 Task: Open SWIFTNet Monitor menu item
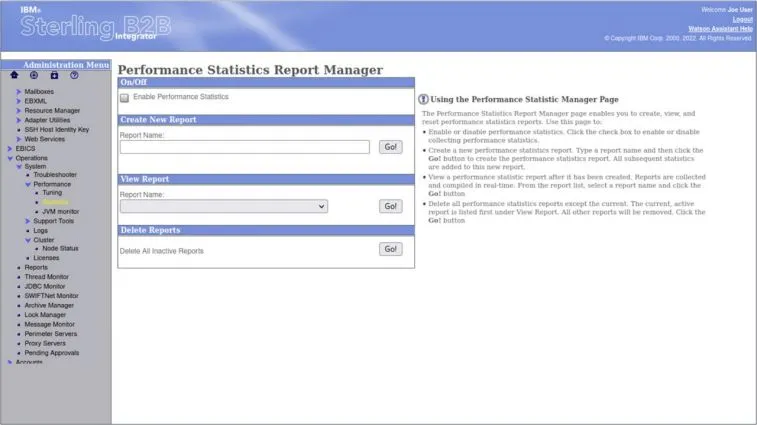(x=52, y=296)
